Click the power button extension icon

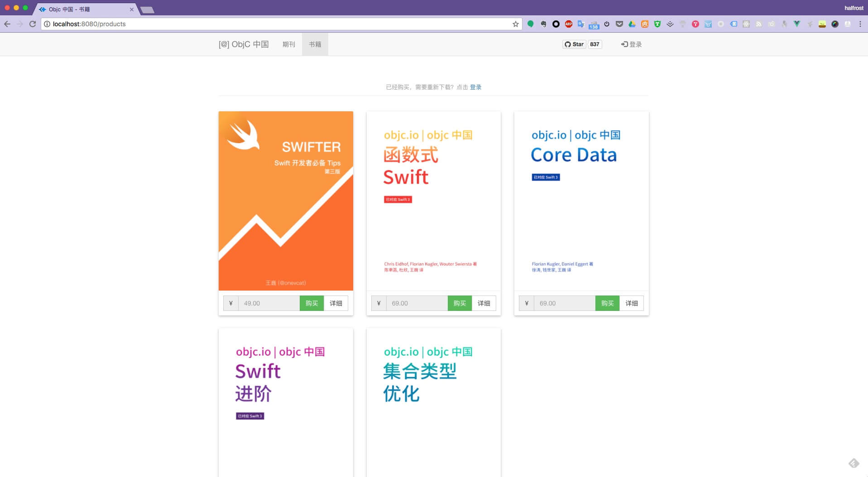607,24
